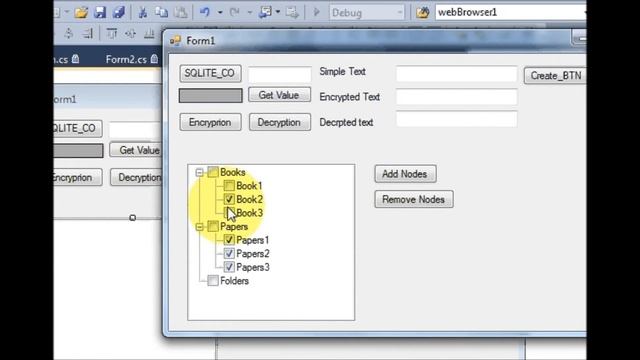The width and height of the screenshot is (640, 360).
Task: Click the Decryption button in Form1
Action: pos(280,122)
